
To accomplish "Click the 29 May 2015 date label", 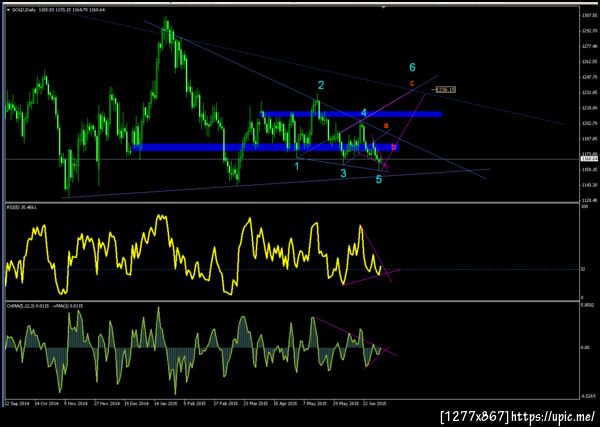I will click(345, 403).
